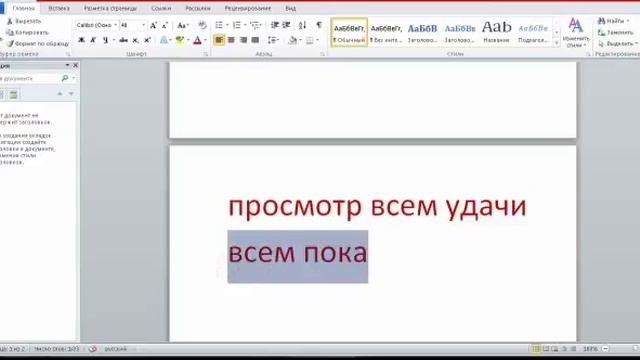Show page thumbnails in navigation pane
Screen dimensions: 640x360
[13, 95]
